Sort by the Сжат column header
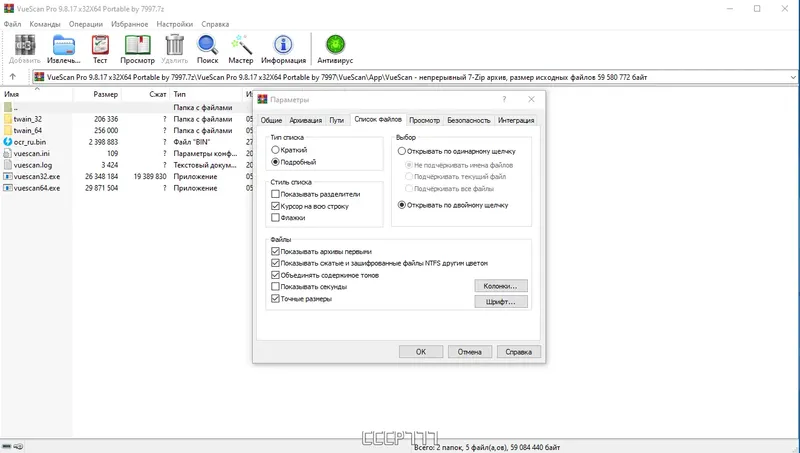Screen dimensions: 800x453 coord(146,94)
